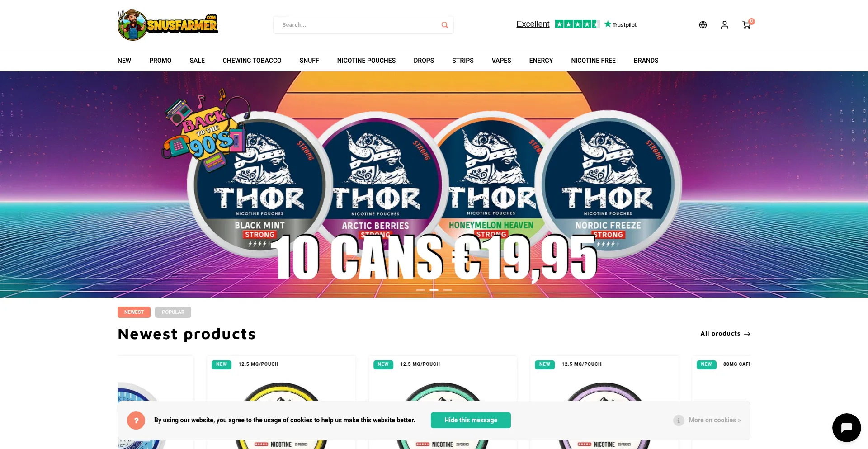Open the language globe icon
This screenshot has width=868, height=449.
[x=703, y=25]
